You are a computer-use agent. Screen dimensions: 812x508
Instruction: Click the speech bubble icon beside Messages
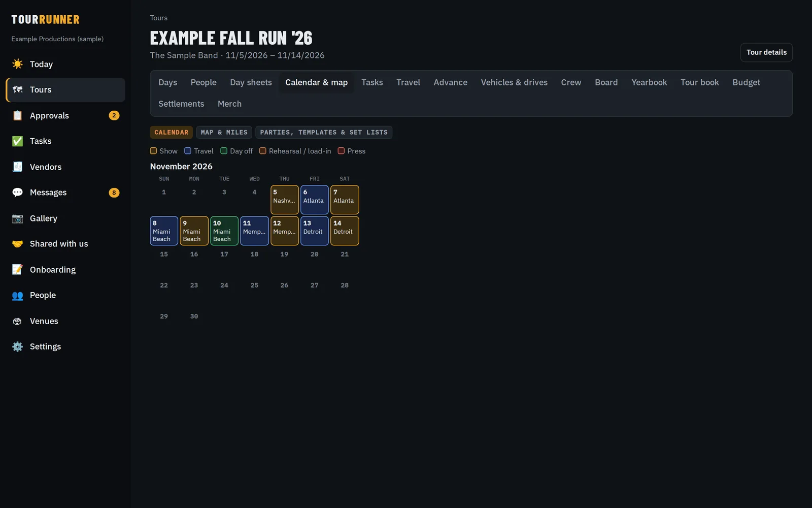[18, 193]
